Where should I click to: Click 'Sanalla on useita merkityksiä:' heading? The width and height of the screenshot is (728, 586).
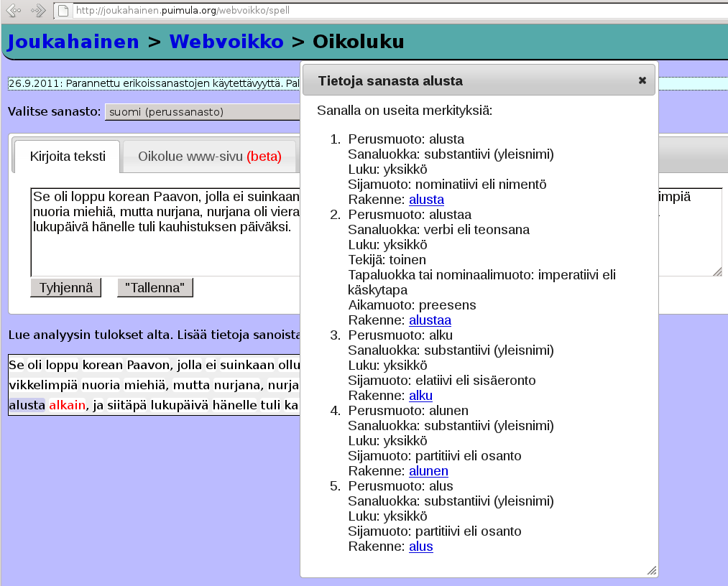click(405, 111)
